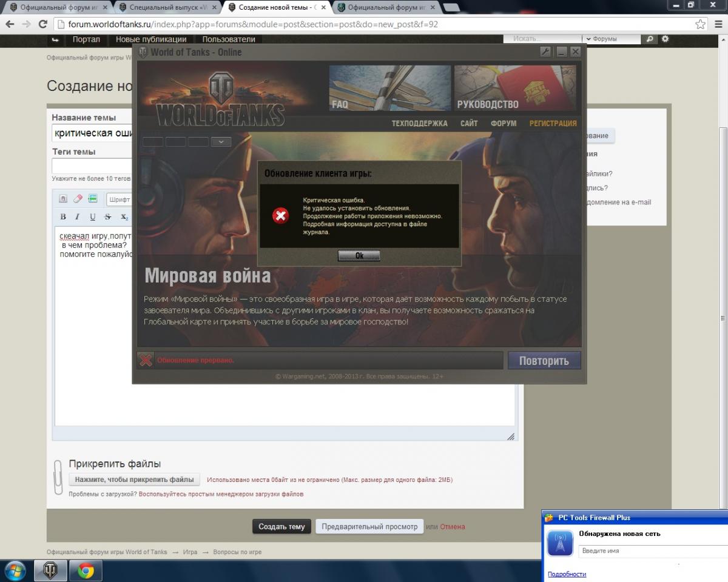
Task: Click Нажмите, чтобы прикрепить файлы button
Action: [x=134, y=480]
